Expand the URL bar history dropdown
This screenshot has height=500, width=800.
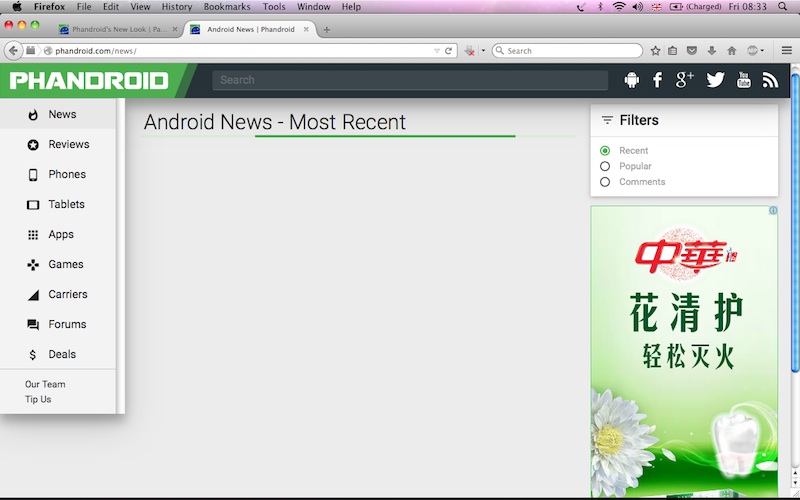tap(437, 50)
